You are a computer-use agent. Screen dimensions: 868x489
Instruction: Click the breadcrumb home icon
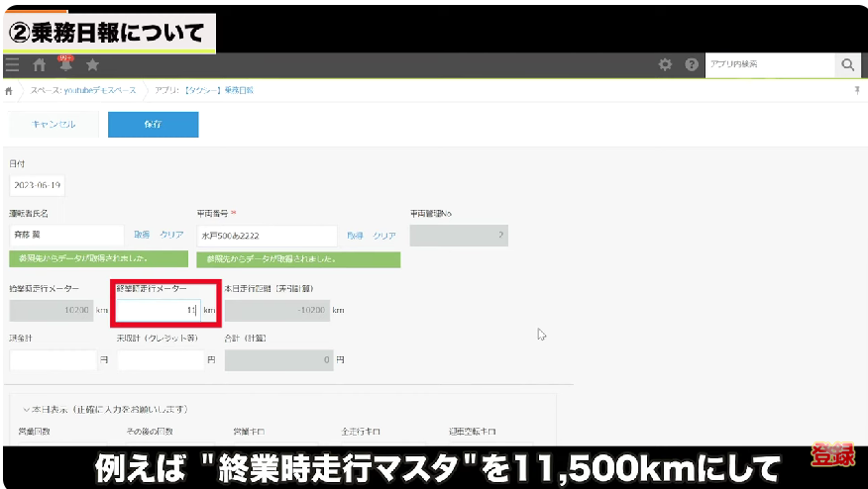pos(10,90)
